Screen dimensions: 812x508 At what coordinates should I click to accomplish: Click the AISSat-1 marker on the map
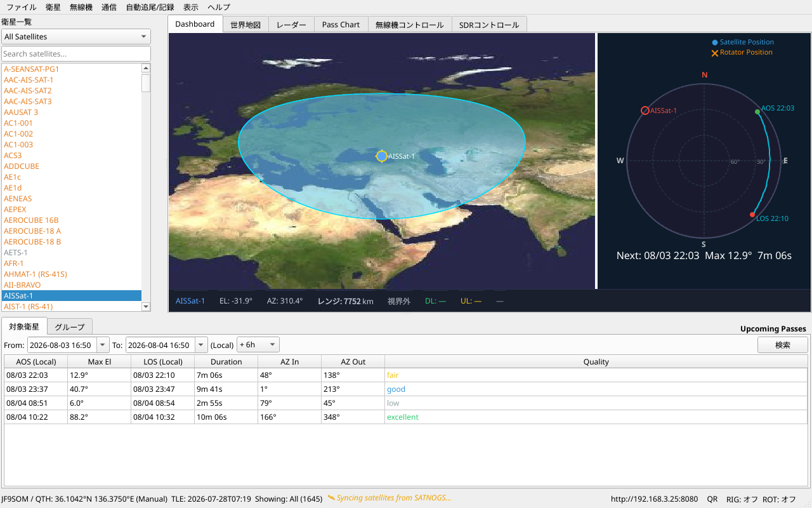[x=381, y=156]
